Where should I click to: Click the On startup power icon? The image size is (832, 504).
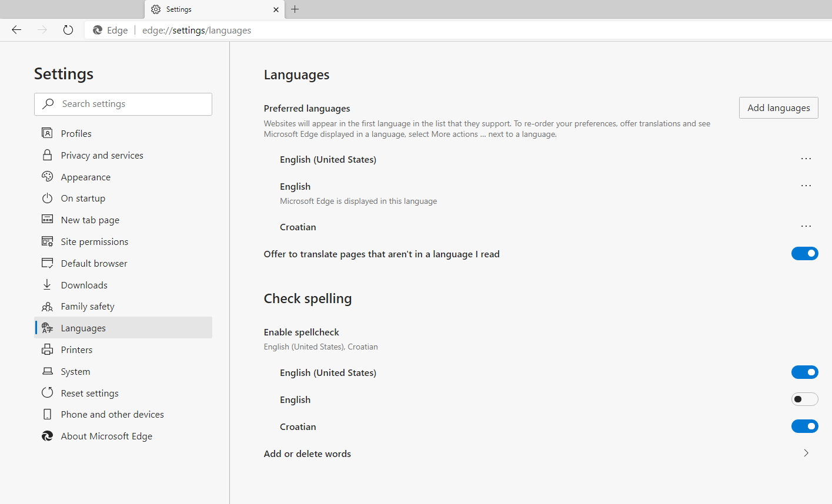click(x=47, y=198)
